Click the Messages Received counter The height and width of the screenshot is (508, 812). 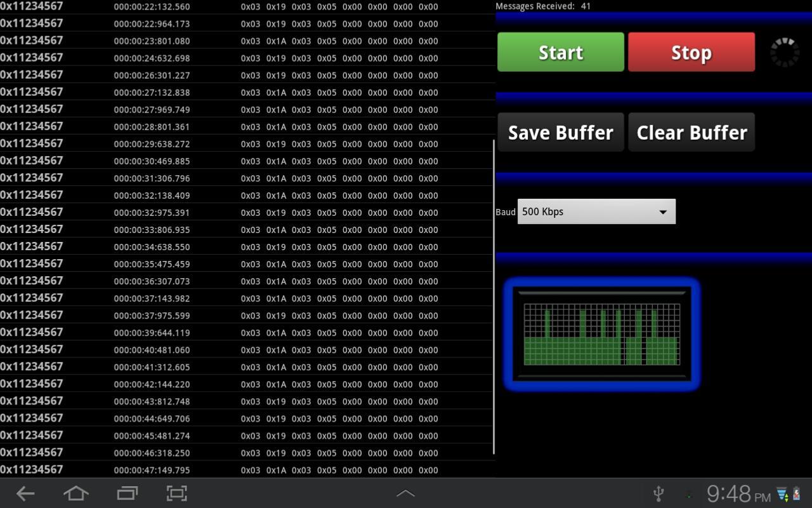tap(541, 6)
